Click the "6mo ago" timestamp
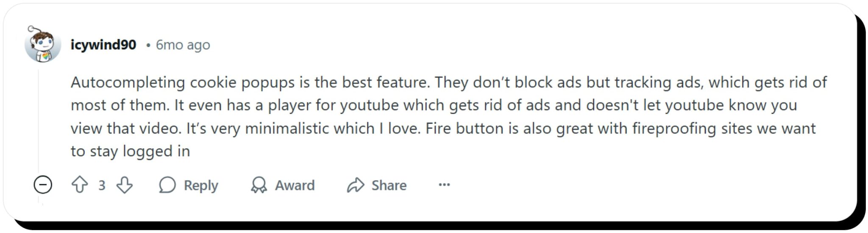 click(x=183, y=44)
